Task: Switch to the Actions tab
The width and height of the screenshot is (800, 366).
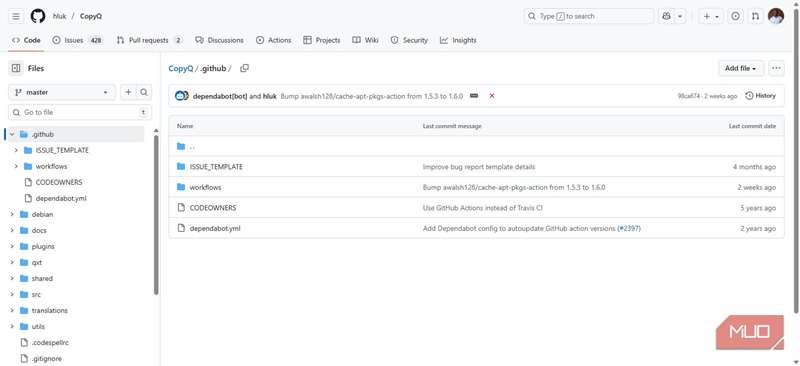Action: click(273, 40)
